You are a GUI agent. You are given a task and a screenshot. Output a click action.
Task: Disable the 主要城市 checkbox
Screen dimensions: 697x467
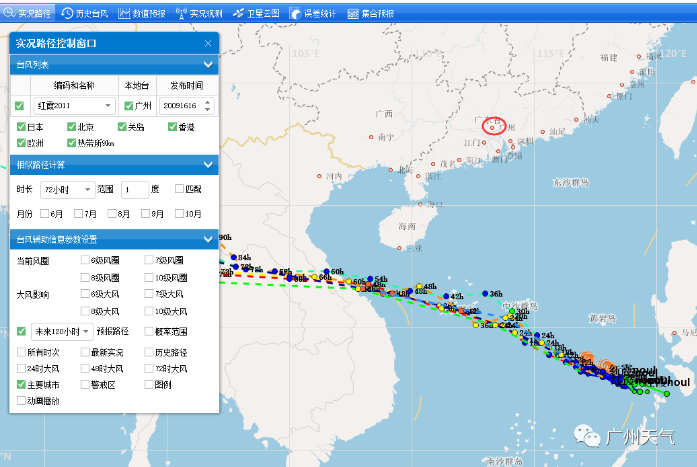pos(21,384)
